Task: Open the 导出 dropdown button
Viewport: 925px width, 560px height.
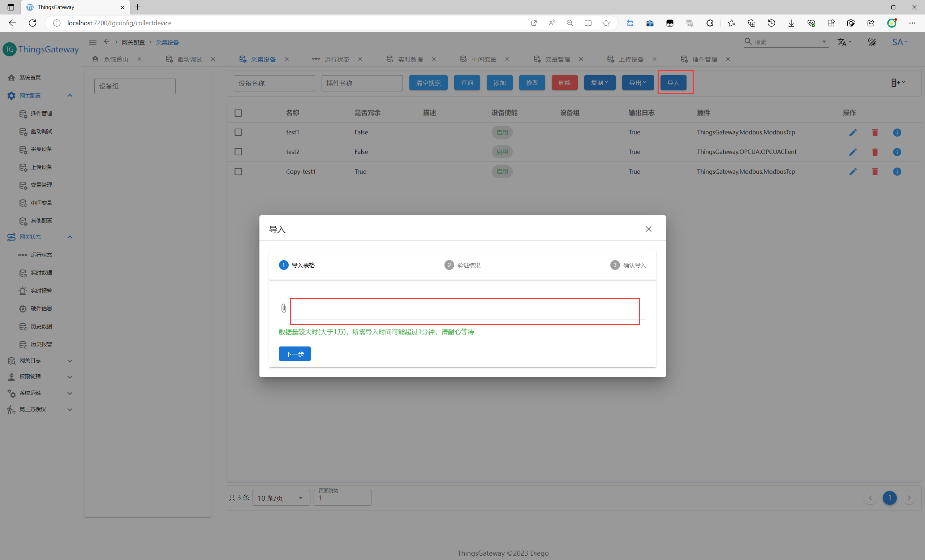Action: click(x=637, y=83)
